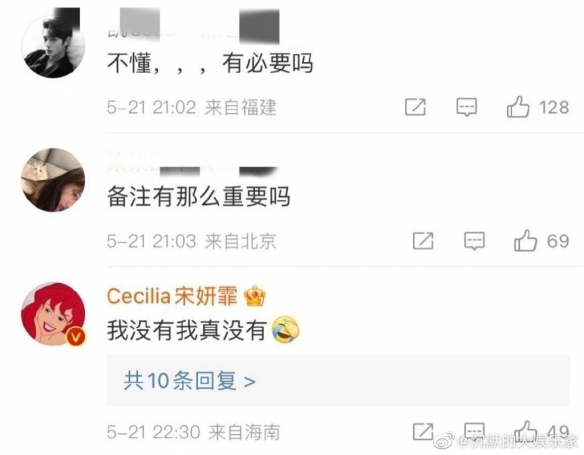Expand 共10条回复 replies
The width and height of the screenshot is (584, 455).
click(x=338, y=380)
